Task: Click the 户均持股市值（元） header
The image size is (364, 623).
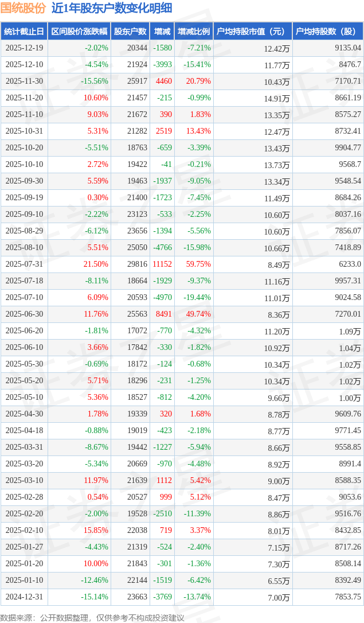Action: tap(252, 32)
